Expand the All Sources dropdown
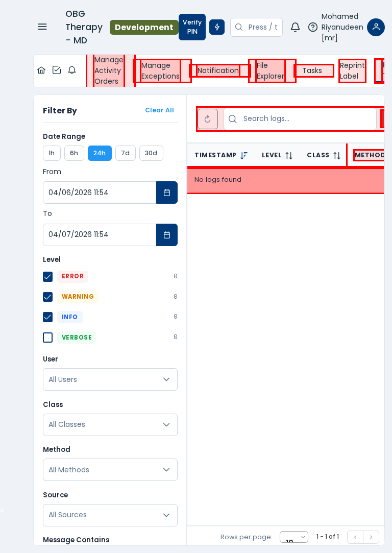This screenshot has height=553, width=392. coord(110,515)
